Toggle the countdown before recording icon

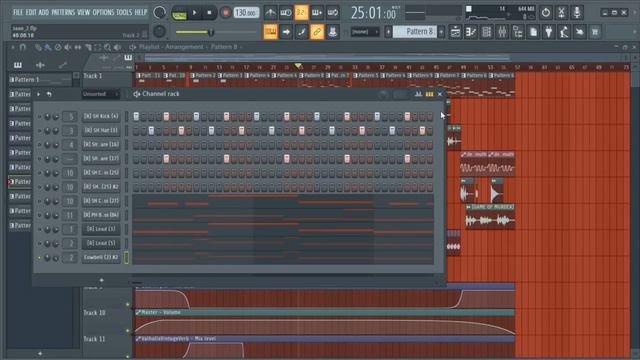(301, 13)
